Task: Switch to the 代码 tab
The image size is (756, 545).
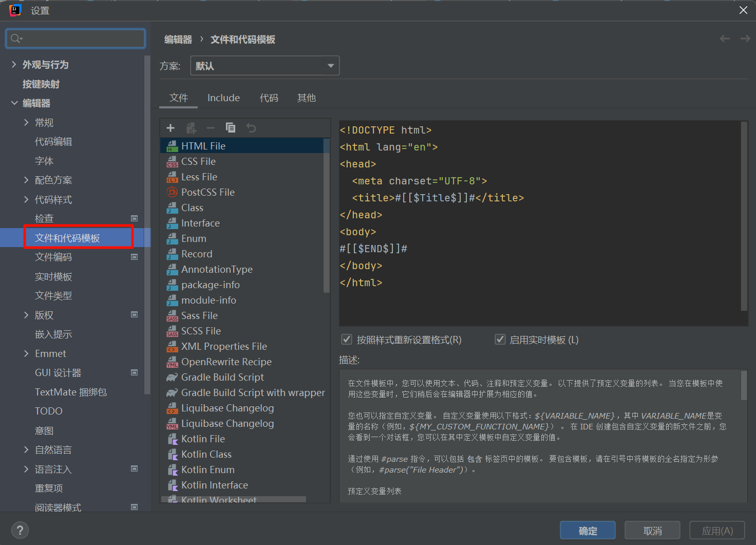Action: (x=269, y=98)
